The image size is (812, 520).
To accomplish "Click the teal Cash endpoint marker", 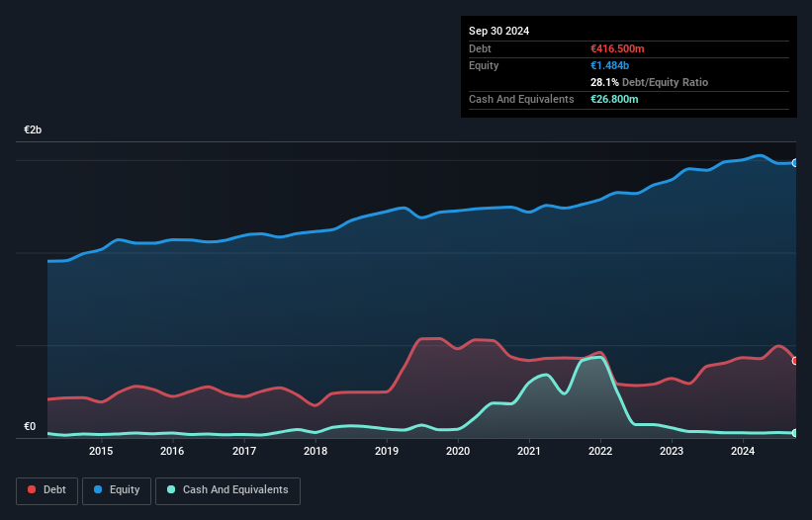I will pyautogui.click(x=795, y=433).
